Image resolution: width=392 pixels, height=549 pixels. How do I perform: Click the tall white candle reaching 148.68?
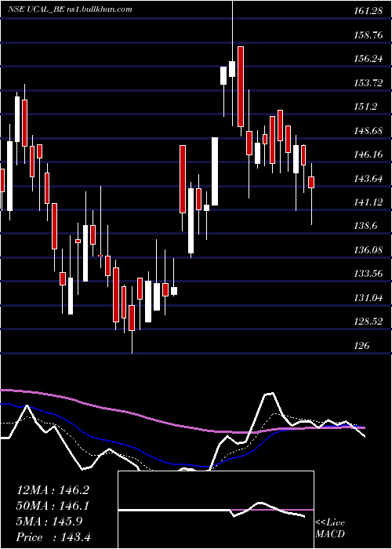tap(215, 171)
